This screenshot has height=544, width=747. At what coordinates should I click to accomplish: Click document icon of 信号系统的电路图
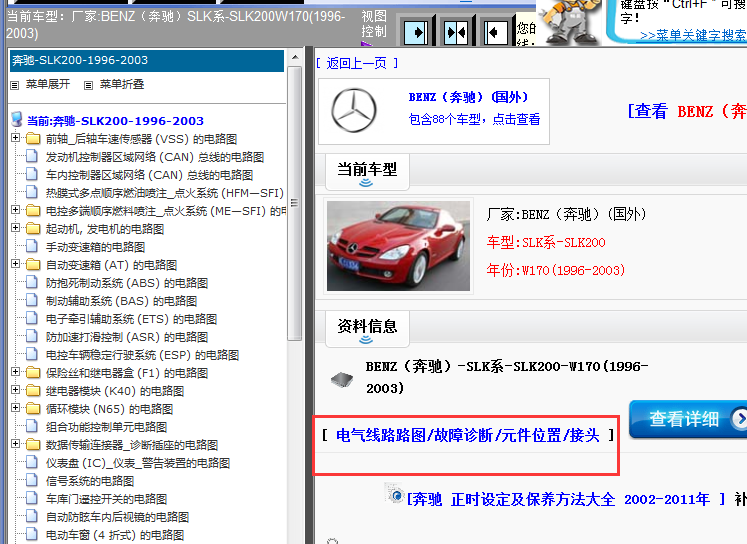32,480
